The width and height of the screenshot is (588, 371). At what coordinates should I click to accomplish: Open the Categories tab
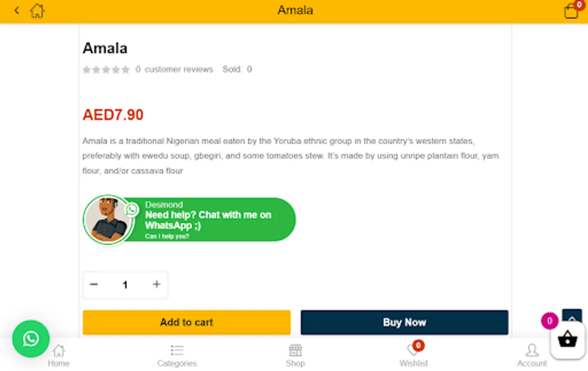tap(177, 355)
